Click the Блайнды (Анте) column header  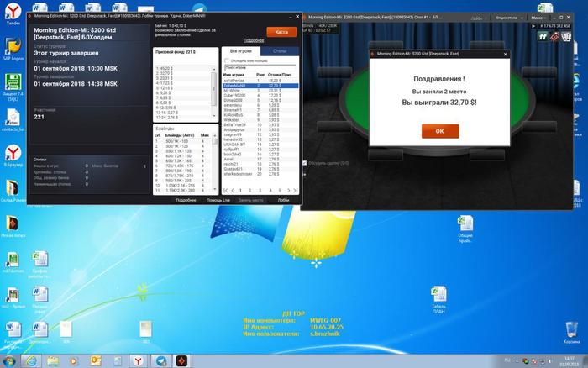point(179,135)
